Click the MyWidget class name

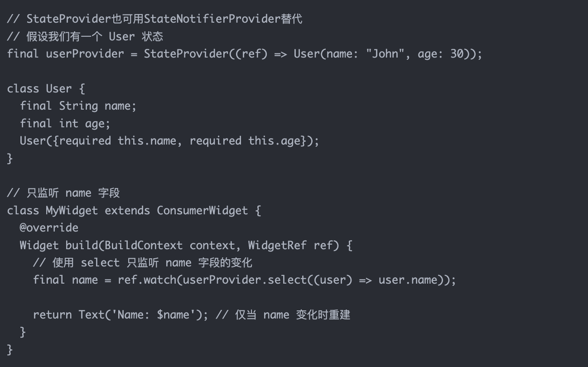point(72,211)
